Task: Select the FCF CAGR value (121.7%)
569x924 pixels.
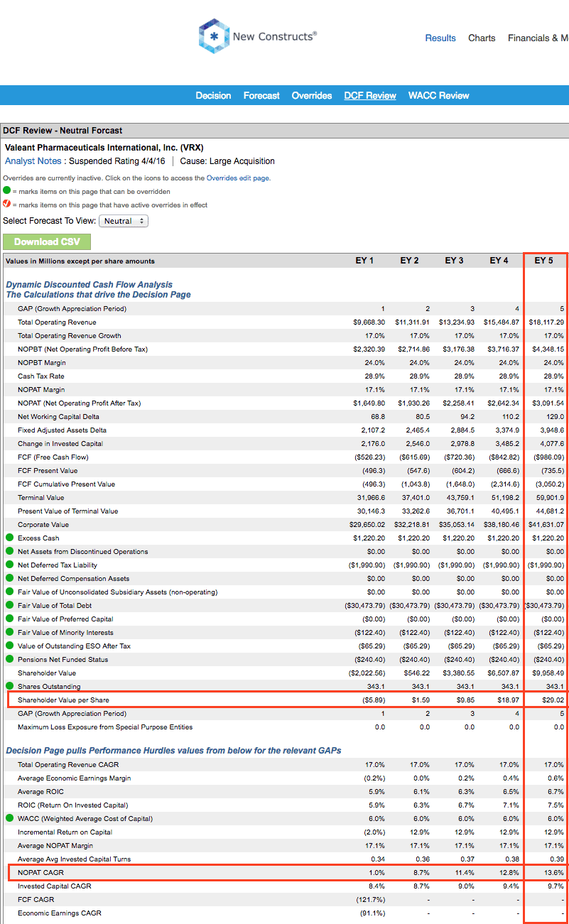Action: pos(370,899)
